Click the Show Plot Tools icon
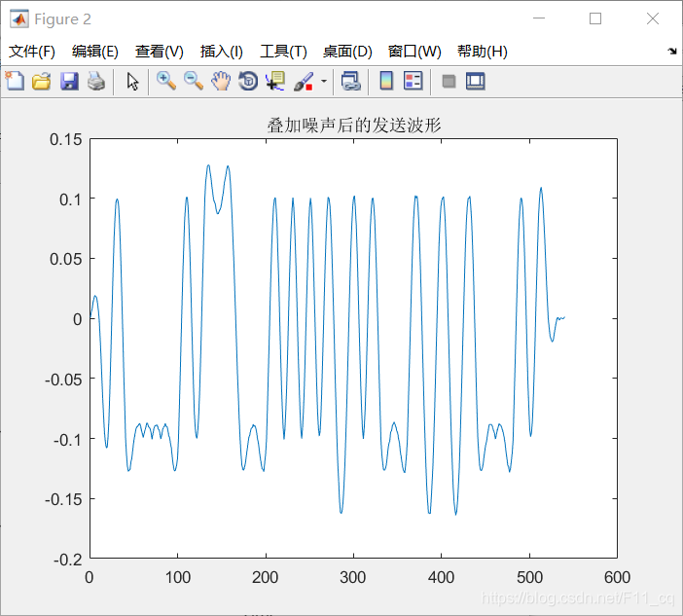The height and width of the screenshot is (616, 683). [x=475, y=81]
